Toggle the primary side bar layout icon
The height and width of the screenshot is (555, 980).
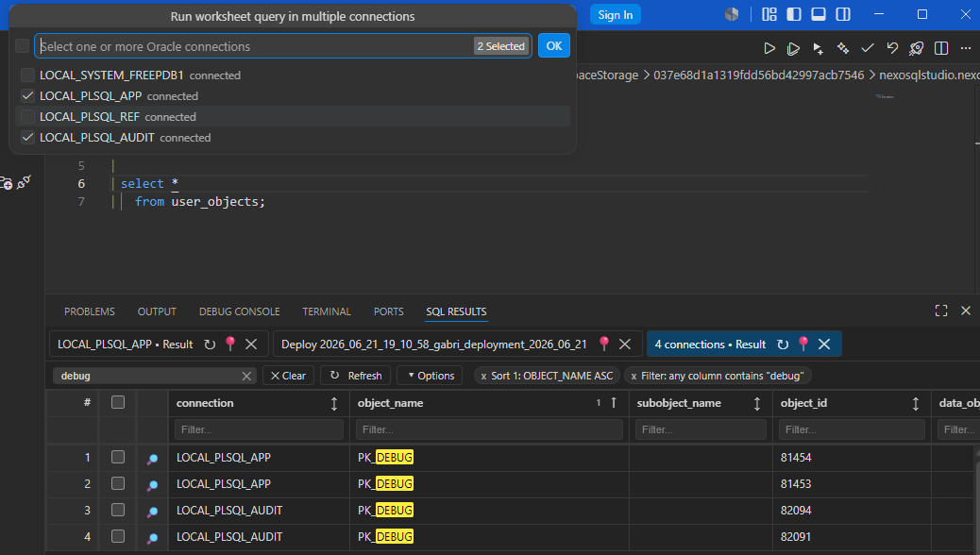click(794, 14)
